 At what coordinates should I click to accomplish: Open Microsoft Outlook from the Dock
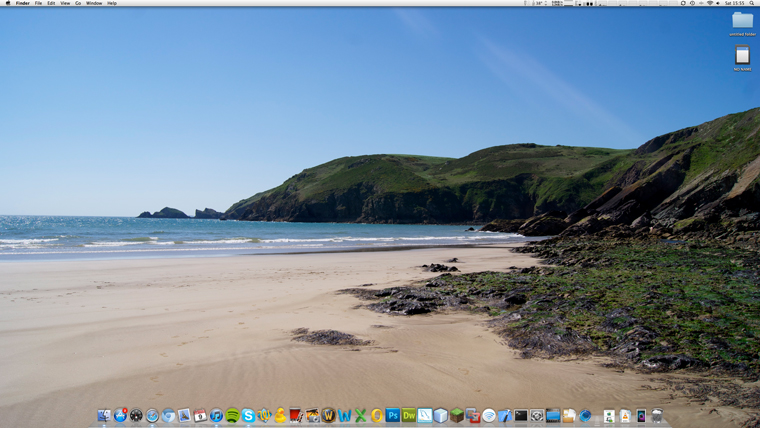(x=377, y=415)
